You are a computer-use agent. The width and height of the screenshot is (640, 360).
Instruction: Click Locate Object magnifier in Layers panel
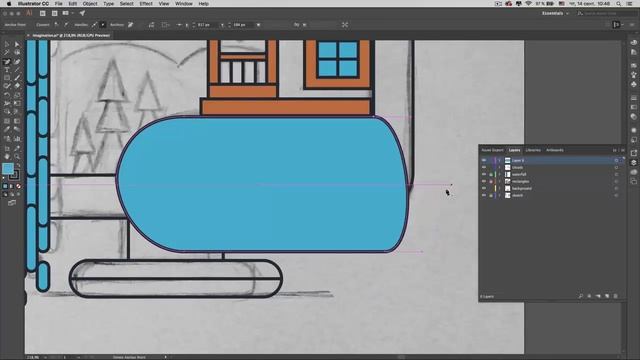click(x=581, y=296)
